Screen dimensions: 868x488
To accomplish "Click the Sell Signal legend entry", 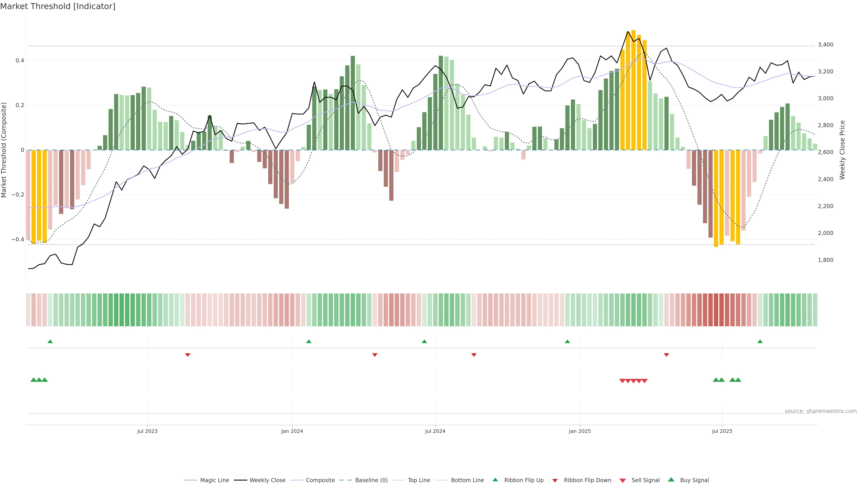I will click(645, 480).
